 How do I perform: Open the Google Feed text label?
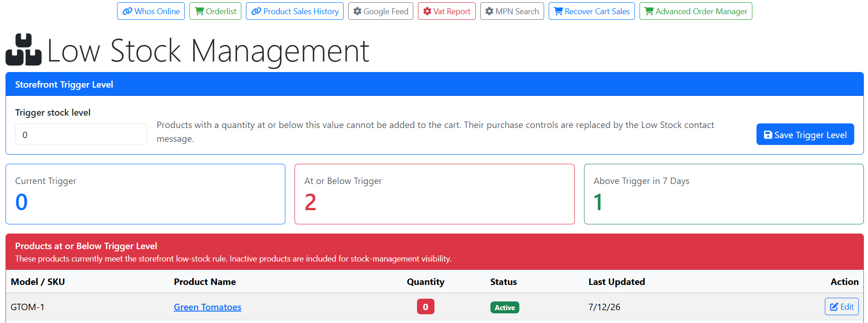tap(386, 11)
